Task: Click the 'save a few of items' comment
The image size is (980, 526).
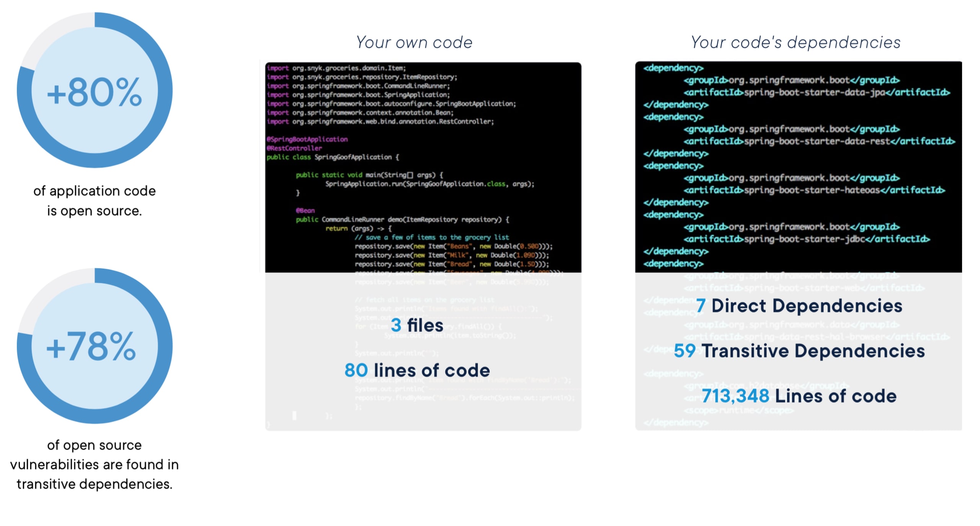Action: [x=431, y=237]
